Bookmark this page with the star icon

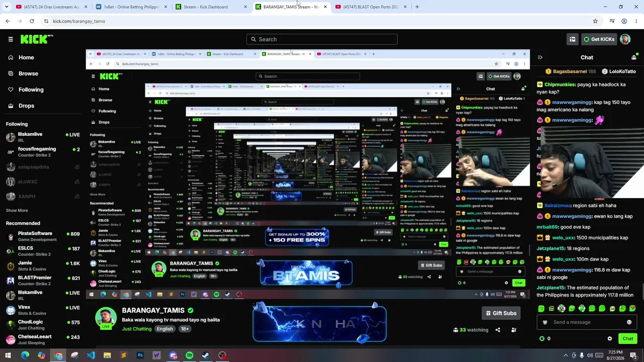pyautogui.click(x=595, y=21)
